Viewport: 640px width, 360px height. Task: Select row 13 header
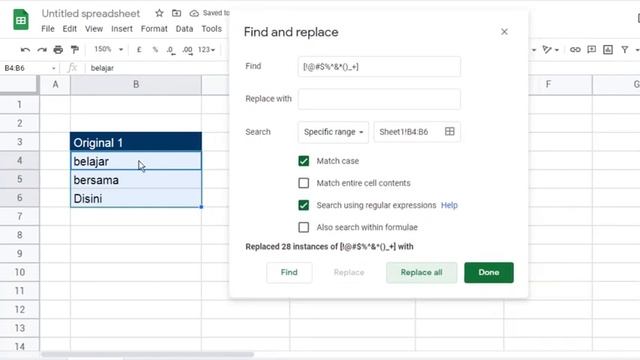(x=20, y=328)
